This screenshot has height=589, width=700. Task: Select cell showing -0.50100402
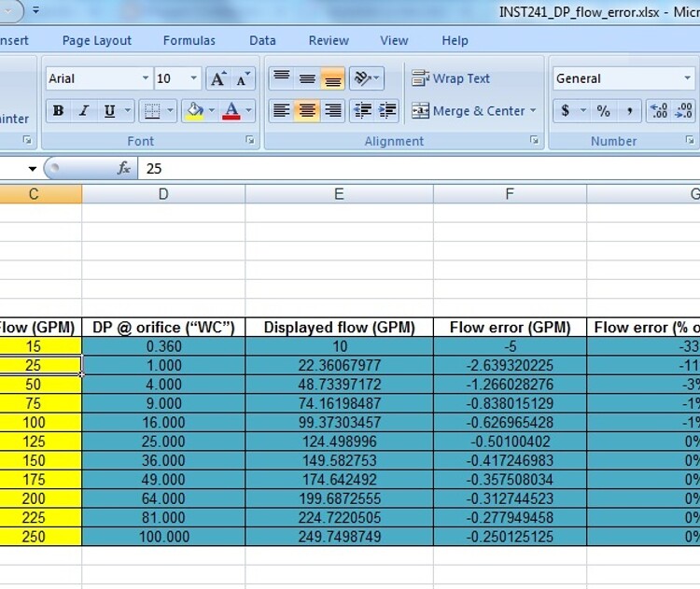(510, 442)
